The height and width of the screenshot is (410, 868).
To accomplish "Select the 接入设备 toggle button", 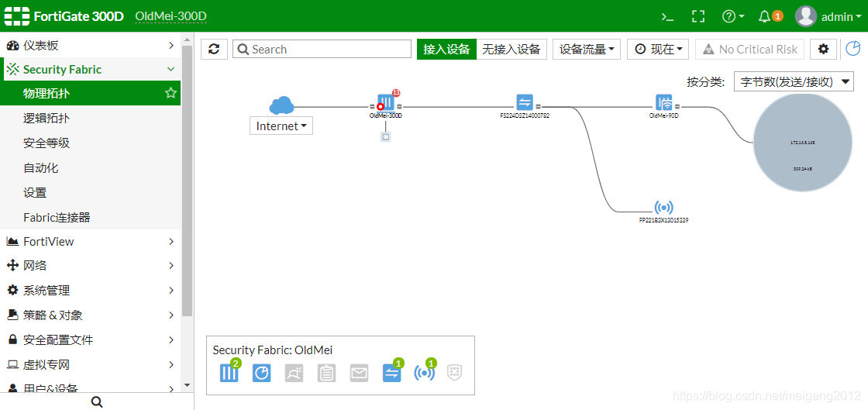I will tap(446, 50).
